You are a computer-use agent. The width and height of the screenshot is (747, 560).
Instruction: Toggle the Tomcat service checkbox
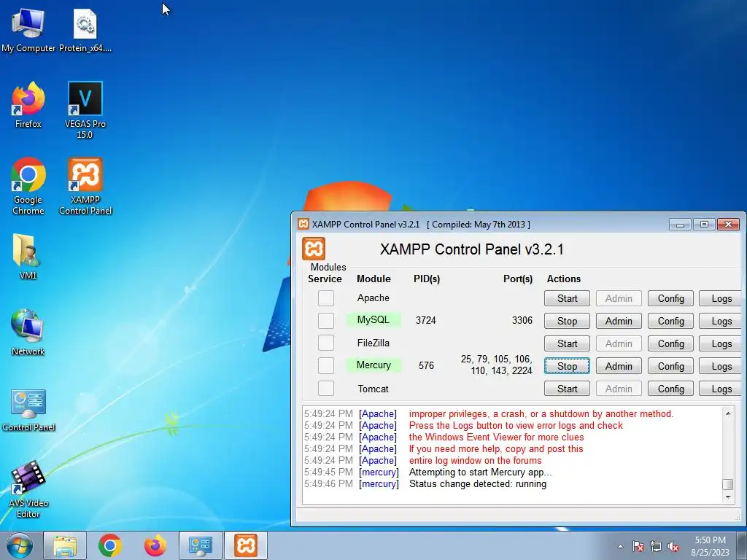point(326,388)
